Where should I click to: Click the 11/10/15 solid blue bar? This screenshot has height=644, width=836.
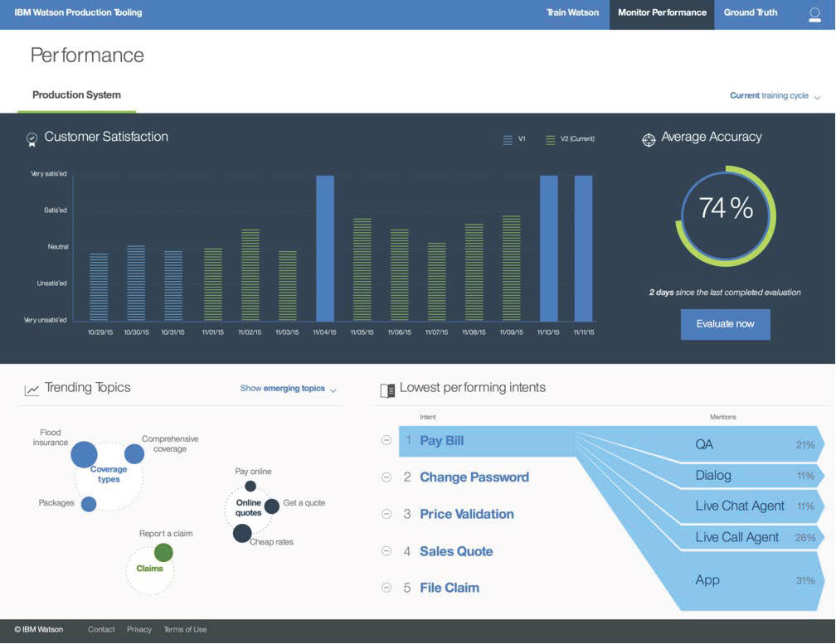549,248
